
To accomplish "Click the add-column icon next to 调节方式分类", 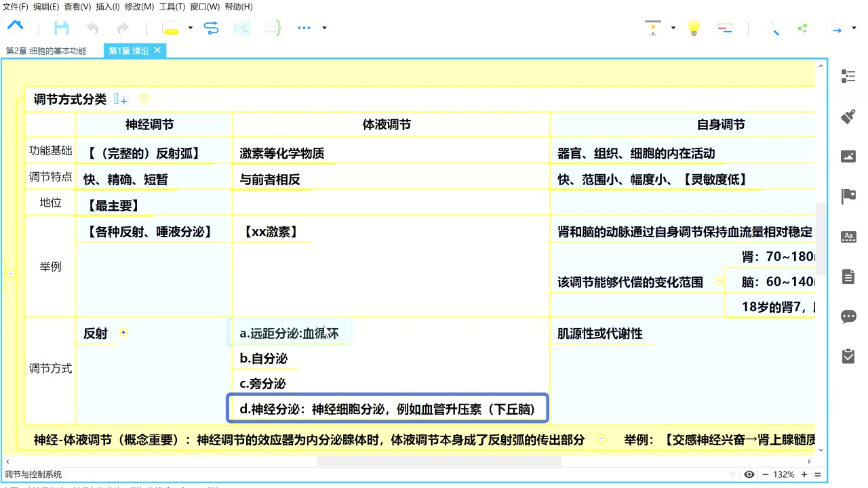I will (121, 99).
